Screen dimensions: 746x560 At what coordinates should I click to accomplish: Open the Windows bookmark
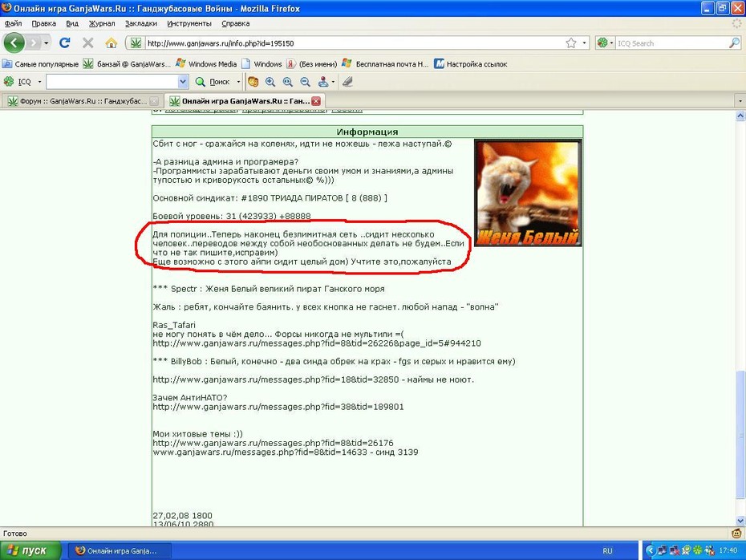pos(262,63)
